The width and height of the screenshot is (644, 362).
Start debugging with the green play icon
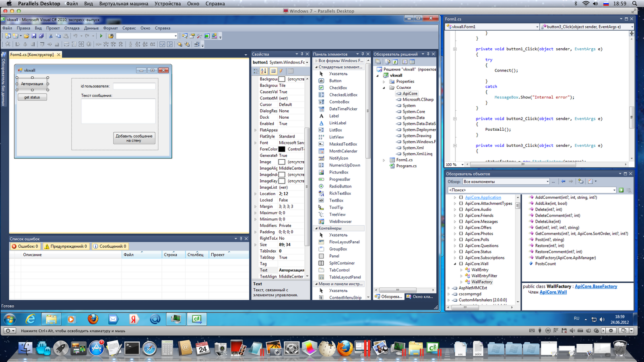(101, 36)
